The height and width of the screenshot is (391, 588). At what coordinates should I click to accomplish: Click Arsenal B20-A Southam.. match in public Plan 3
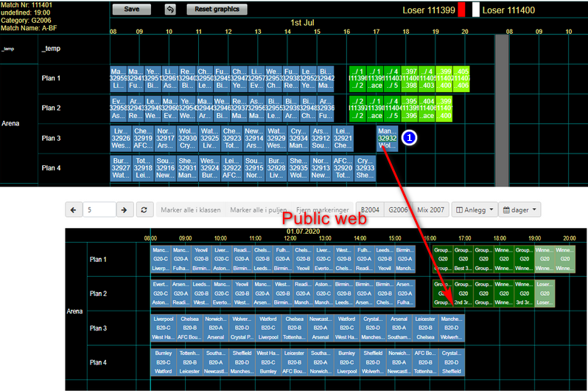[399, 328]
